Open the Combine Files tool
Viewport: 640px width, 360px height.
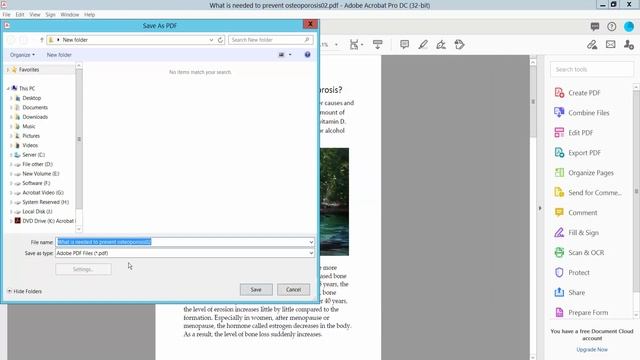pyautogui.click(x=581, y=113)
